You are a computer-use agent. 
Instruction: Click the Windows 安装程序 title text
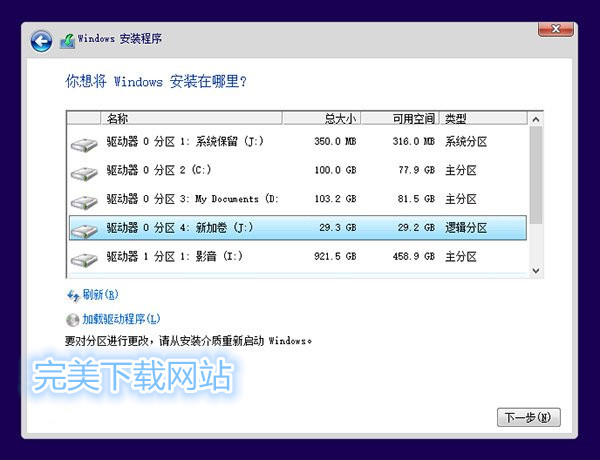coord(120,39)
